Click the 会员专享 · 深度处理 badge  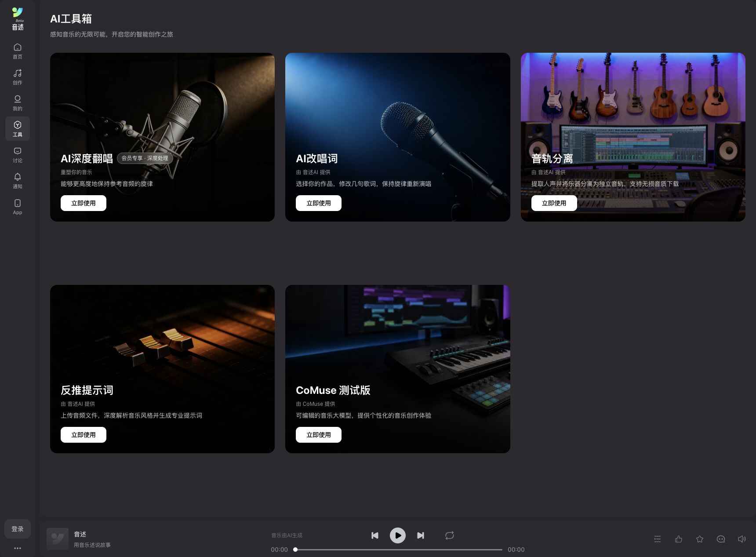(x=145, y=158)
